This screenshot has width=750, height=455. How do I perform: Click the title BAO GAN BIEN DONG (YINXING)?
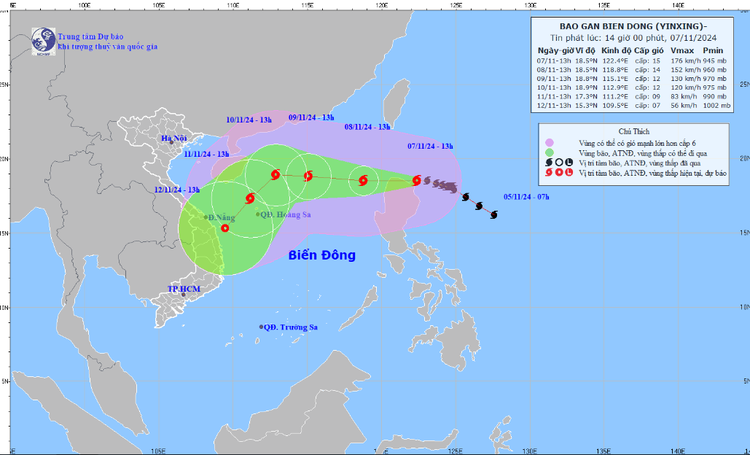click(x=633, y=27)
